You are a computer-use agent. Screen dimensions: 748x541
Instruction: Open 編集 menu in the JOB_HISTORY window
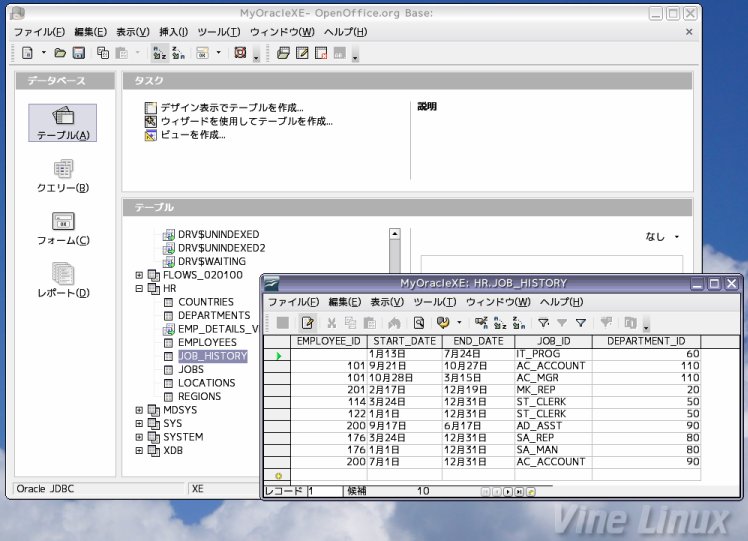pos(344,302)
